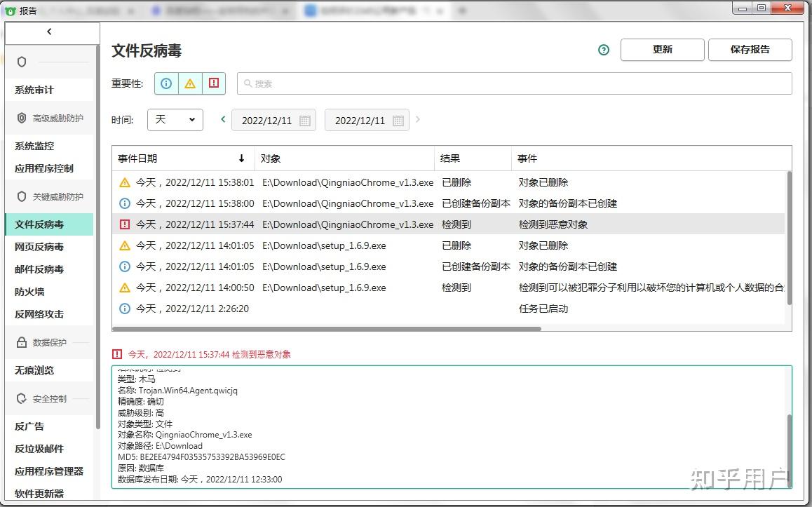Click the previous date range chevron

(222, 120)
